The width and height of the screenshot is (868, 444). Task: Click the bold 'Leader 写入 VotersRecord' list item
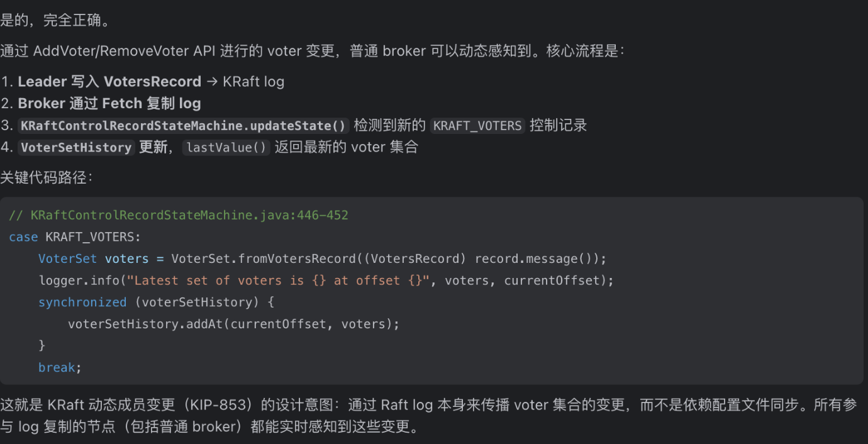tap(109, 82)
